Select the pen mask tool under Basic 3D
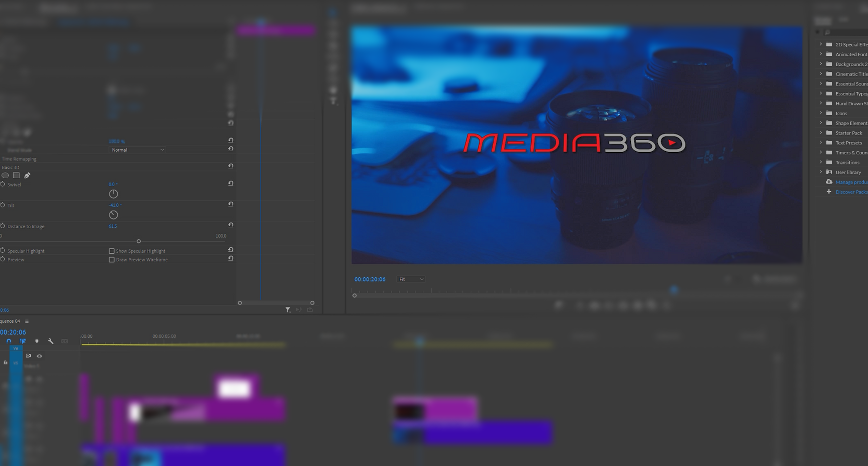This screenshot has width=868, height=466. click(27, 176)
